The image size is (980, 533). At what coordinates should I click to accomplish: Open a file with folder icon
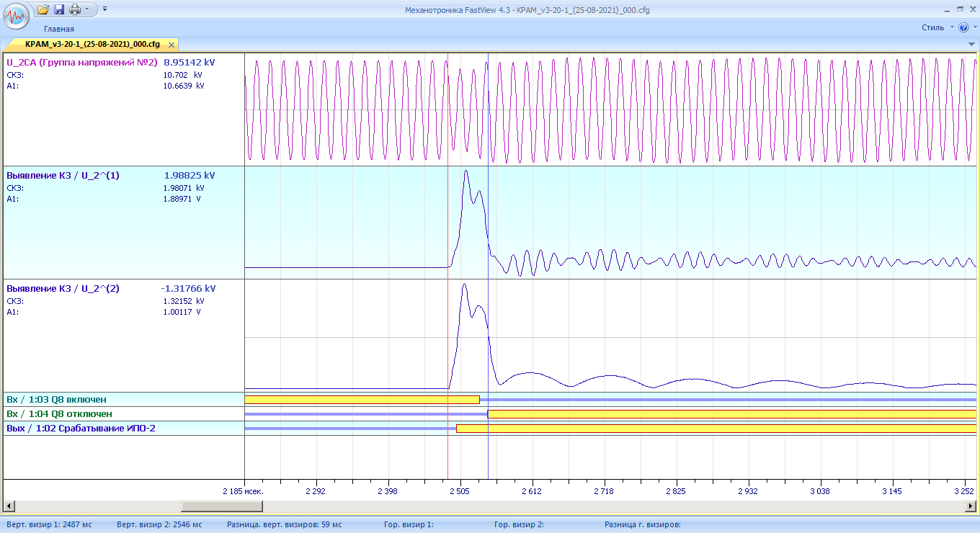[43, 9]
